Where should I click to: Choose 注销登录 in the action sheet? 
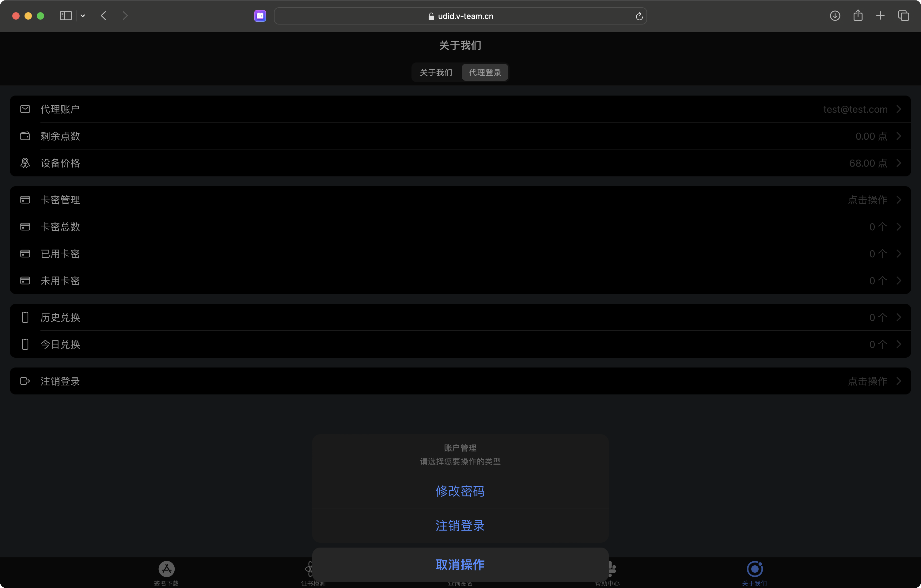click(x=460, y=526)
